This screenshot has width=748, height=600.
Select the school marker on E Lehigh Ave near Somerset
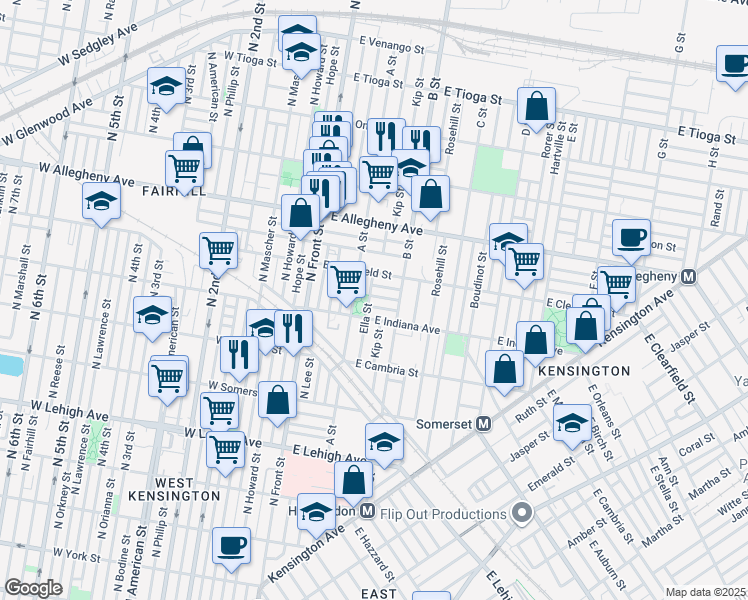point(384,443)
